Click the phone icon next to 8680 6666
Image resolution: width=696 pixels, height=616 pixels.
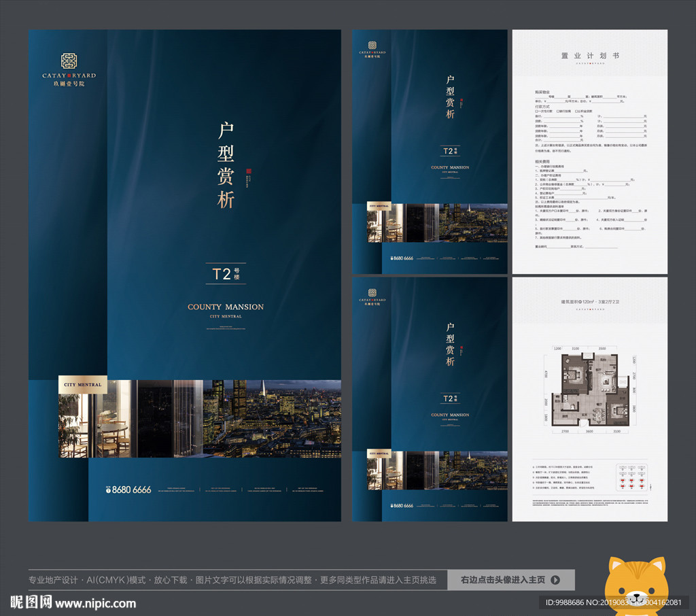[x=107, y=490]
